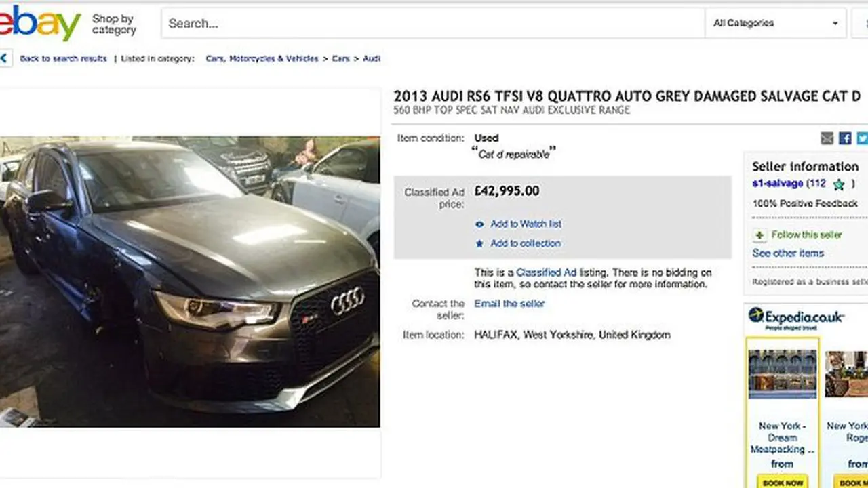Open the Classified Ad info link
The width and height of the screenshot is (868, 488).
(547, 272)
